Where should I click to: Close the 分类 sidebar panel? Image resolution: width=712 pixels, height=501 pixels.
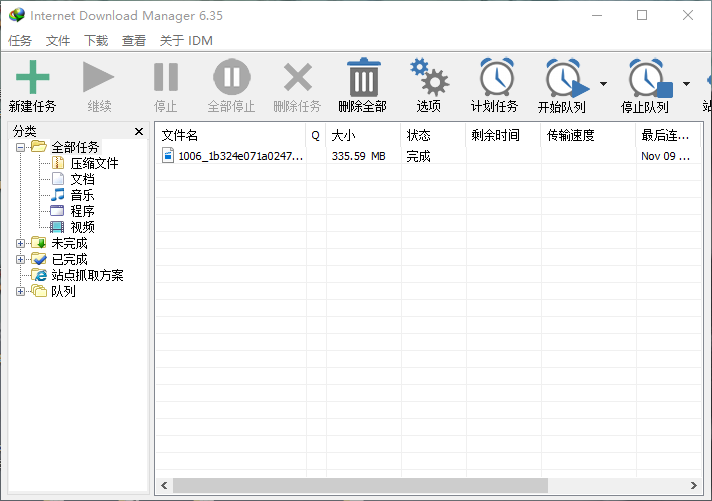(x=139, y=132)
